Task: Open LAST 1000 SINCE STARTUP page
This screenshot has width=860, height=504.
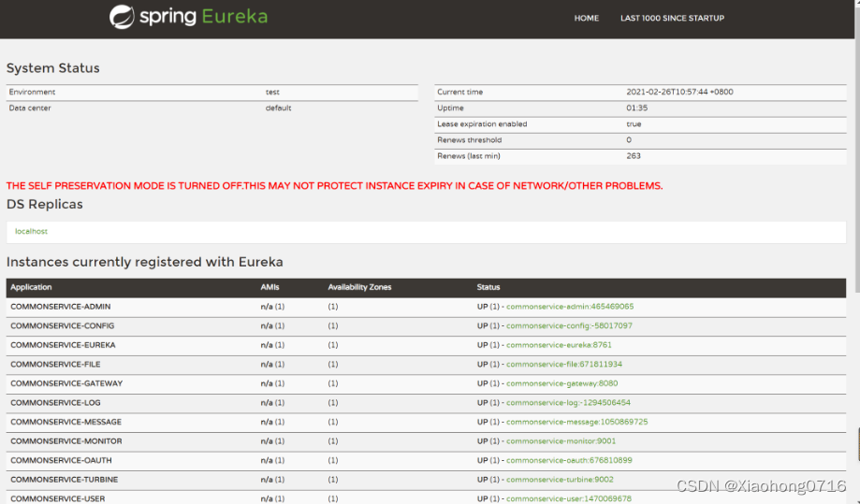Action: (x=672, y=18)
